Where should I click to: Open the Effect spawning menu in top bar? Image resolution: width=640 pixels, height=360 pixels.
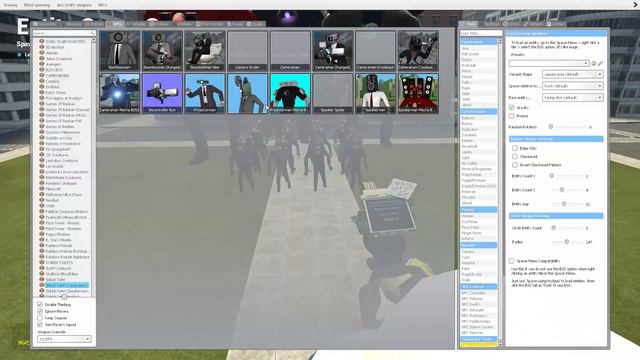(x=37, y=5)
